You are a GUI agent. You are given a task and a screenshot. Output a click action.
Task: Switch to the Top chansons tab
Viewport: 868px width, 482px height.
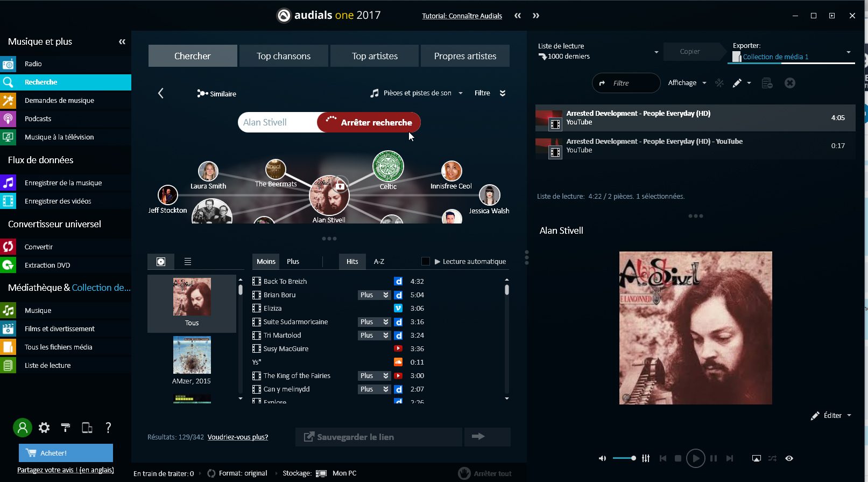pyautogui.click(x=284, y=56)
